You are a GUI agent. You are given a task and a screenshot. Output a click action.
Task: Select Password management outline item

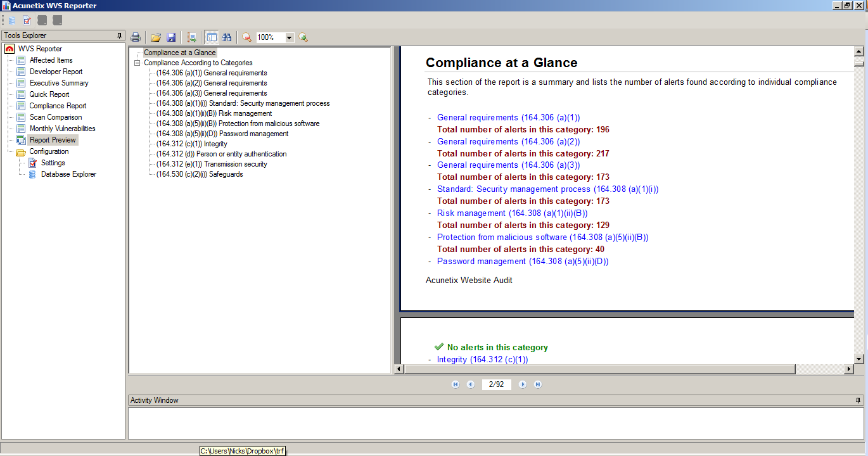click(222, 134)
